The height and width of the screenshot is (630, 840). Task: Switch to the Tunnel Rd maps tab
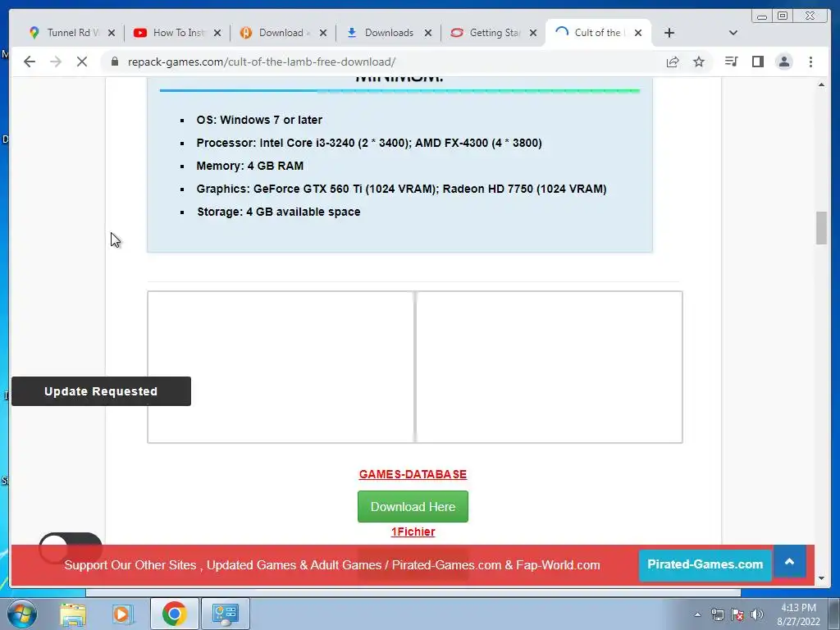pos(71,33)
